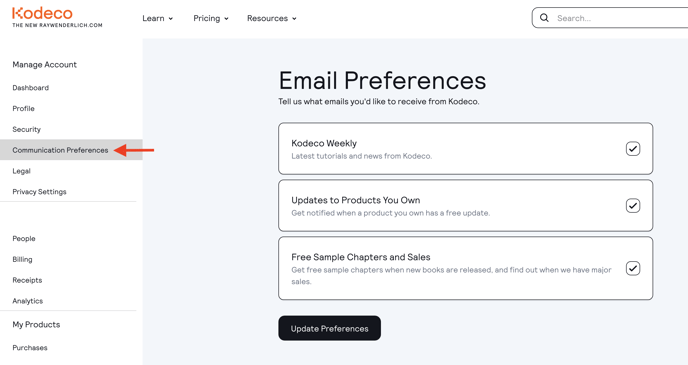Open Purchases under My Products
The height and width of the screenshot is (365, 688).
pyautogui.click(x=30, y=347)
